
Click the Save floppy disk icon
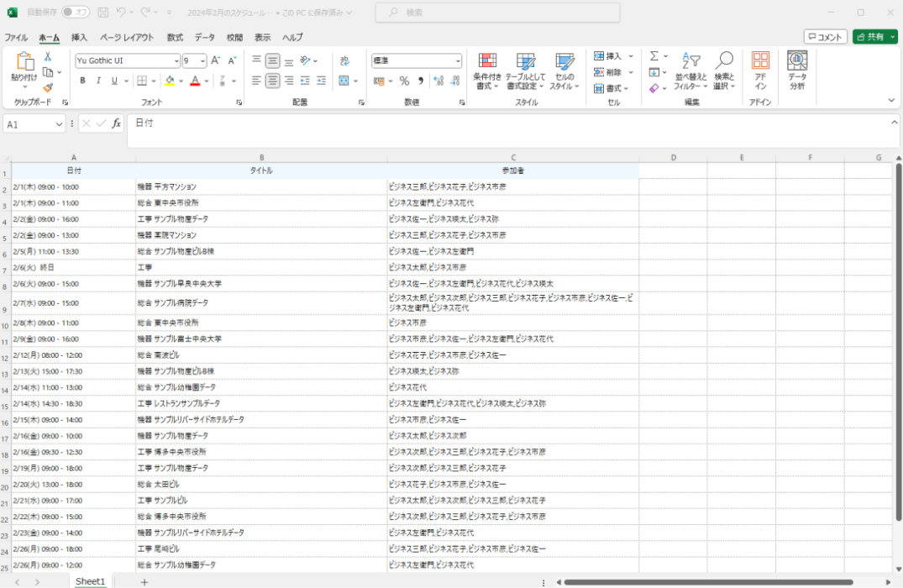(103, 12)
